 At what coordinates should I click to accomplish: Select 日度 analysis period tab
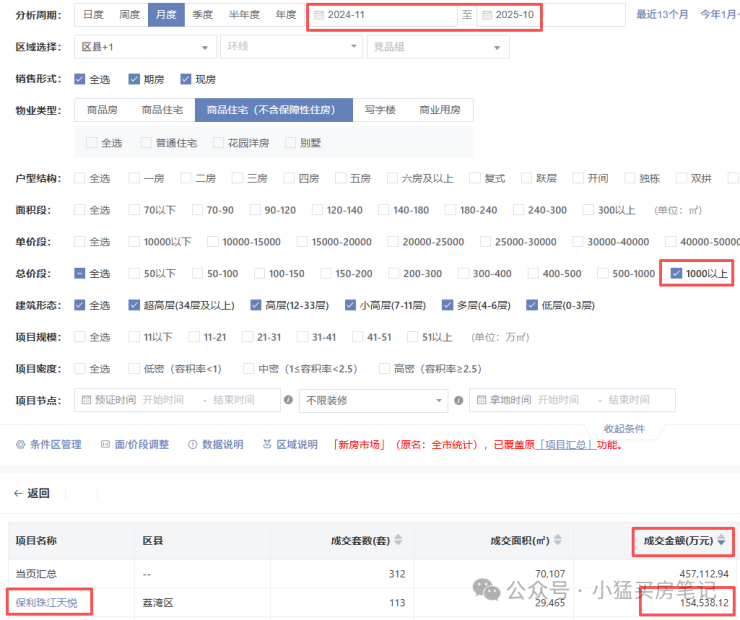[93, 15]
